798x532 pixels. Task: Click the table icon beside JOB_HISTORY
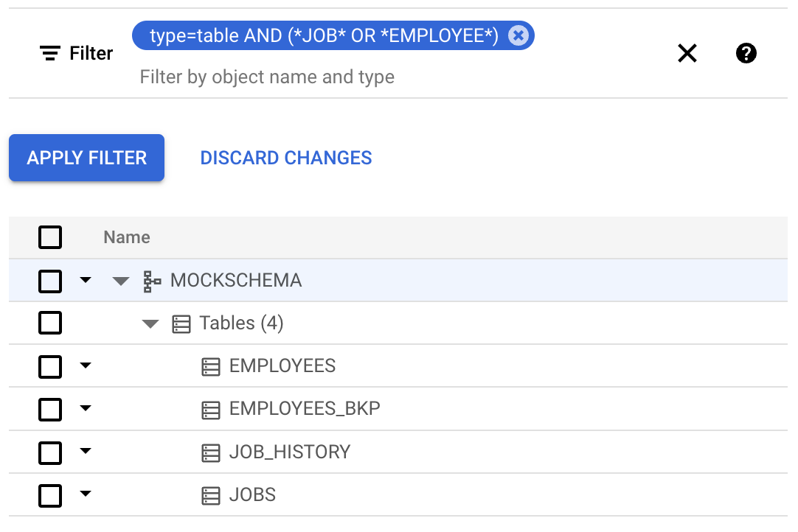pos(211,452)
